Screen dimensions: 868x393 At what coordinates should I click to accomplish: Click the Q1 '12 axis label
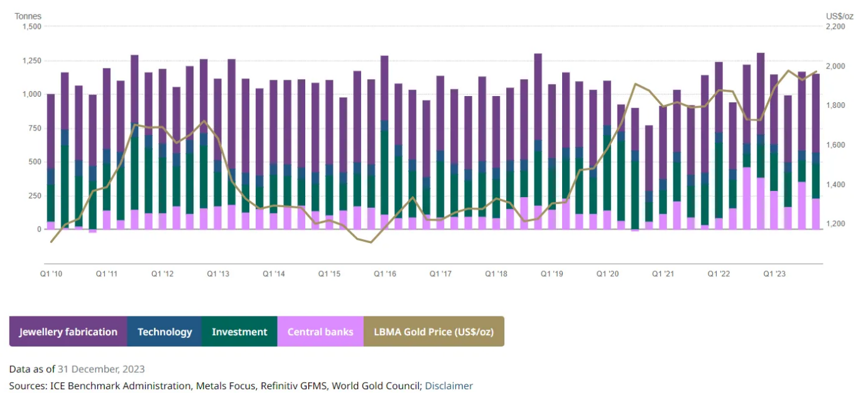[163, 274]
